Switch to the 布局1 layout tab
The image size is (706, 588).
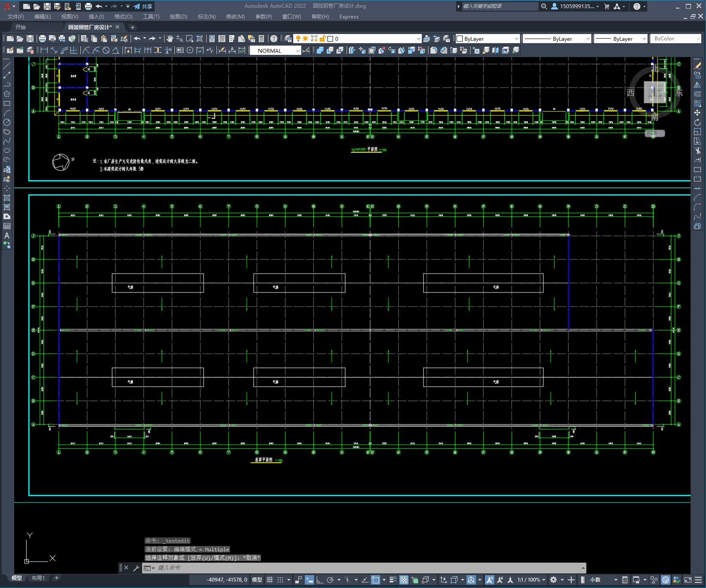click(x=38, y=578)
